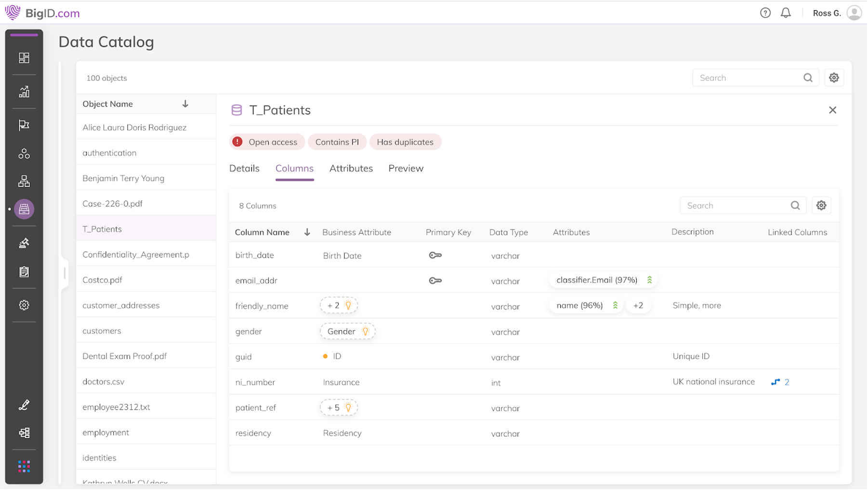Select the Reports analytics icon in sidebar
The height and width of the screenshot is (496, 868).
coord(24,92)
